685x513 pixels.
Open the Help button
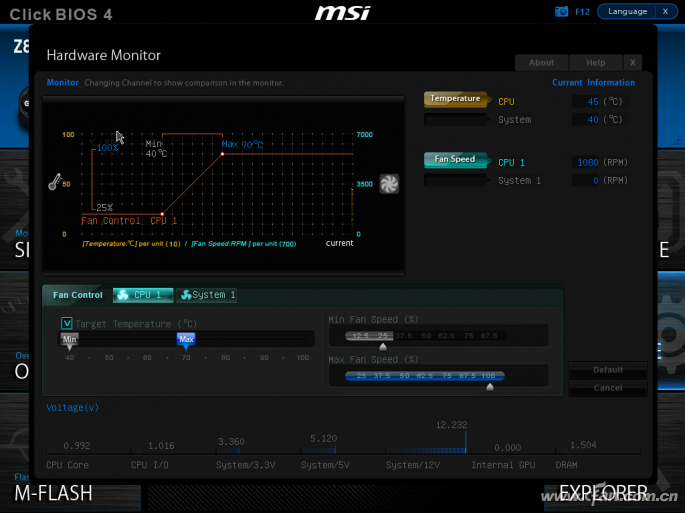596,62
